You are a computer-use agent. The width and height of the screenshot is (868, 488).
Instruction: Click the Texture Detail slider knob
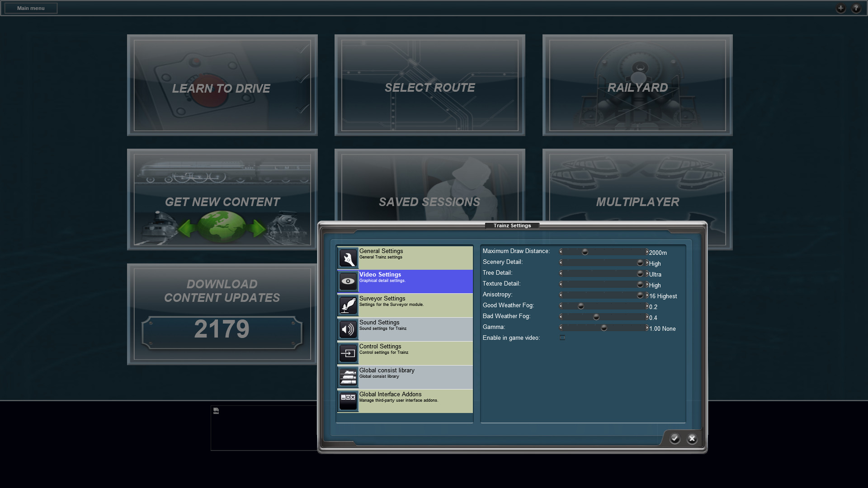click(640, 284)
